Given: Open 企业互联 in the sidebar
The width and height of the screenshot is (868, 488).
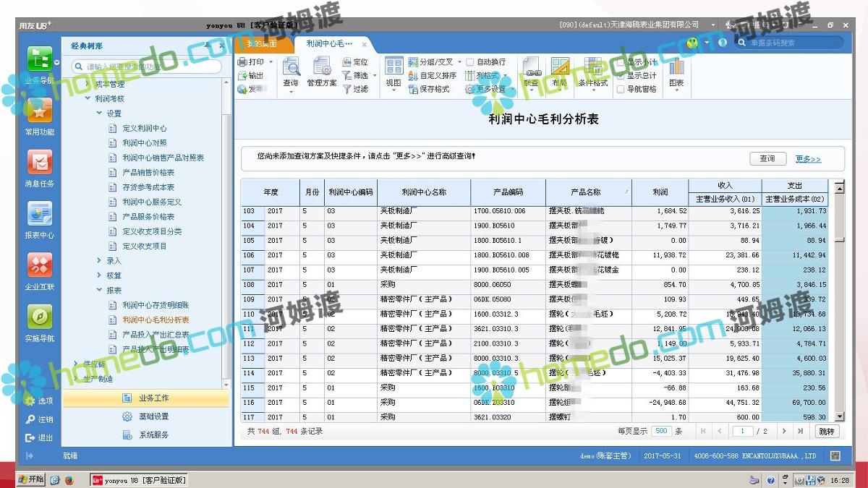Looking at the screenshot, I should pos(39,266).
